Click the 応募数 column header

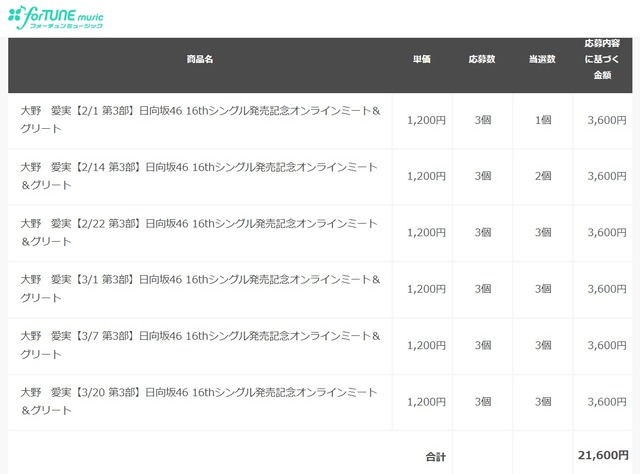pyautogui.click(x=483, y=60)
